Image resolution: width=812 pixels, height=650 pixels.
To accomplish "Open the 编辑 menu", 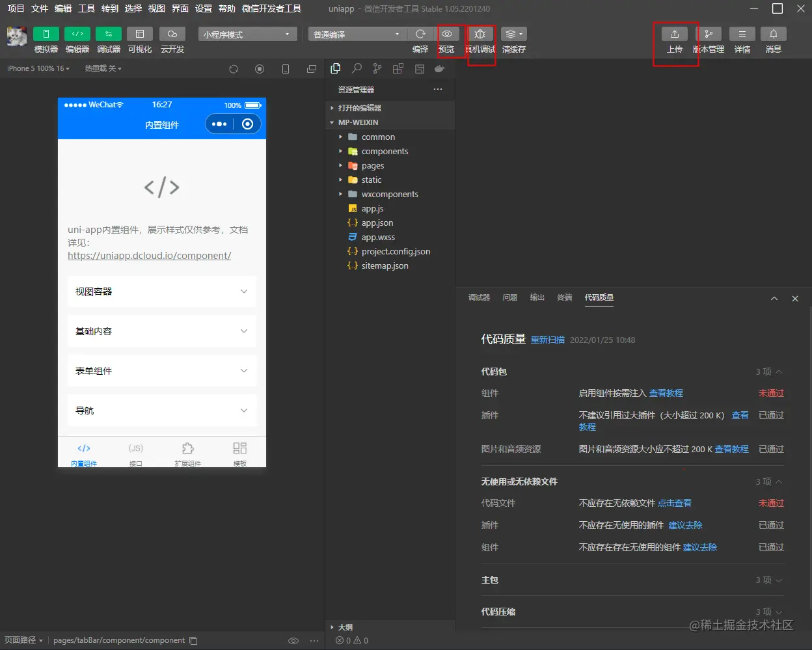I will (x=63, y=8).
